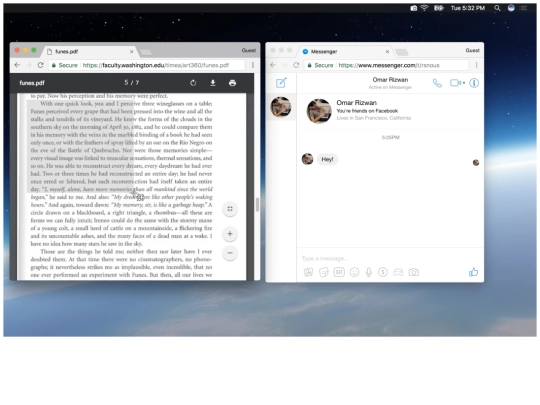Reload the Messenger page
The height and width of the screenshot is (405, 540).
tap(296, 65)
